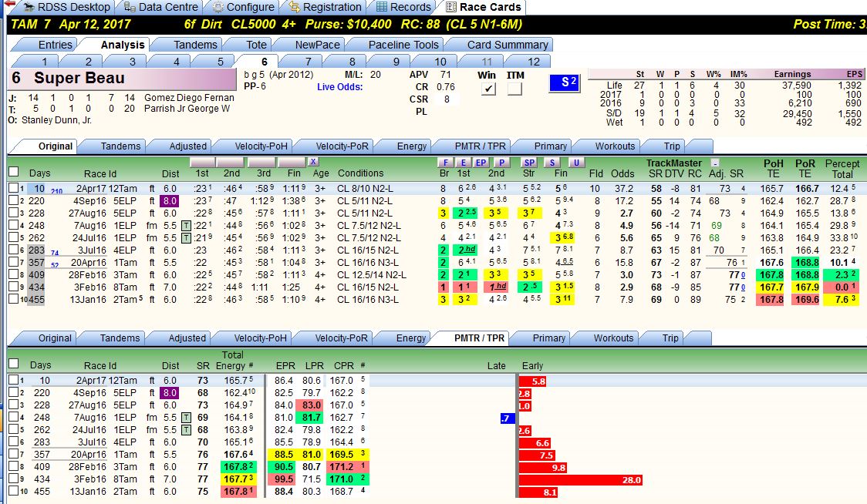
Task: Click Total Energy column header in PMTR table
Action: coord(231,361)
